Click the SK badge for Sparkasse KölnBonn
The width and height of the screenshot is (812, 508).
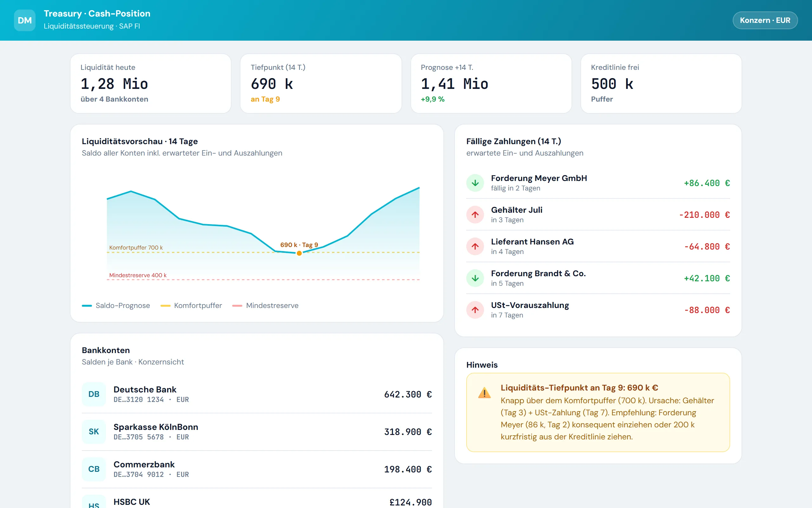pyautogui.click(x=94, y=432)
